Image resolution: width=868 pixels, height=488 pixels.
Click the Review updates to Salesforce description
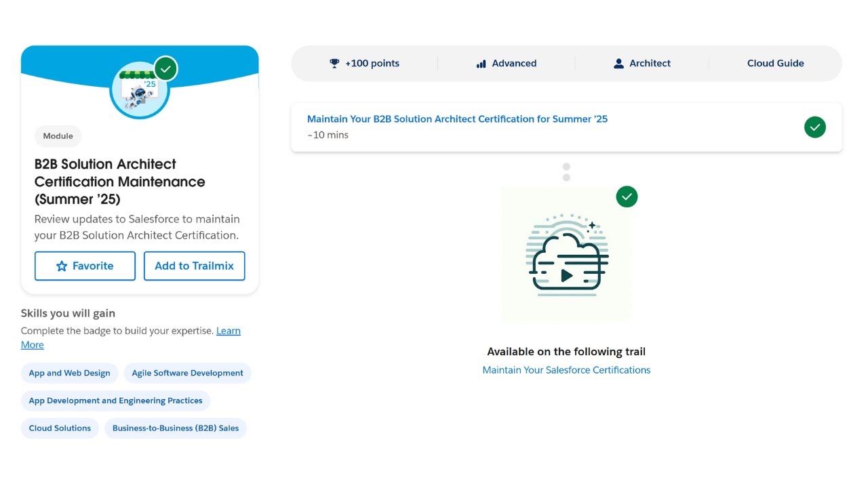137,227
